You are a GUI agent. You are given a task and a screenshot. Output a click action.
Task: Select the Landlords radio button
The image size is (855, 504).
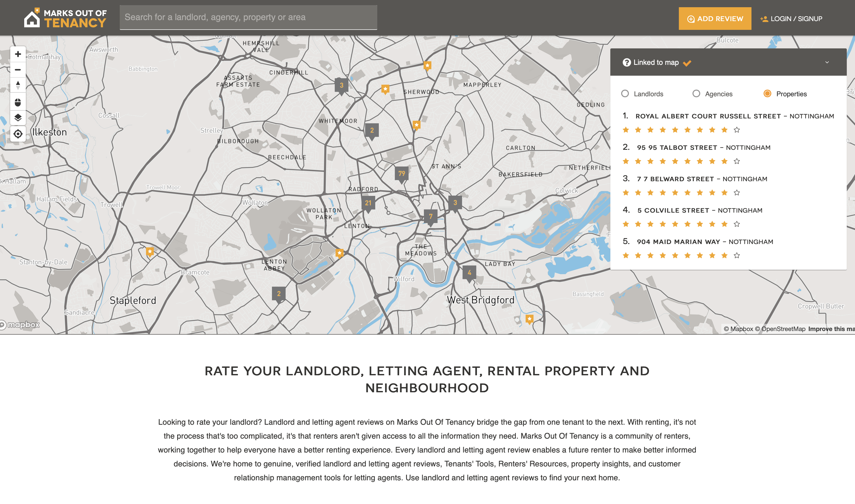point(625,94)
